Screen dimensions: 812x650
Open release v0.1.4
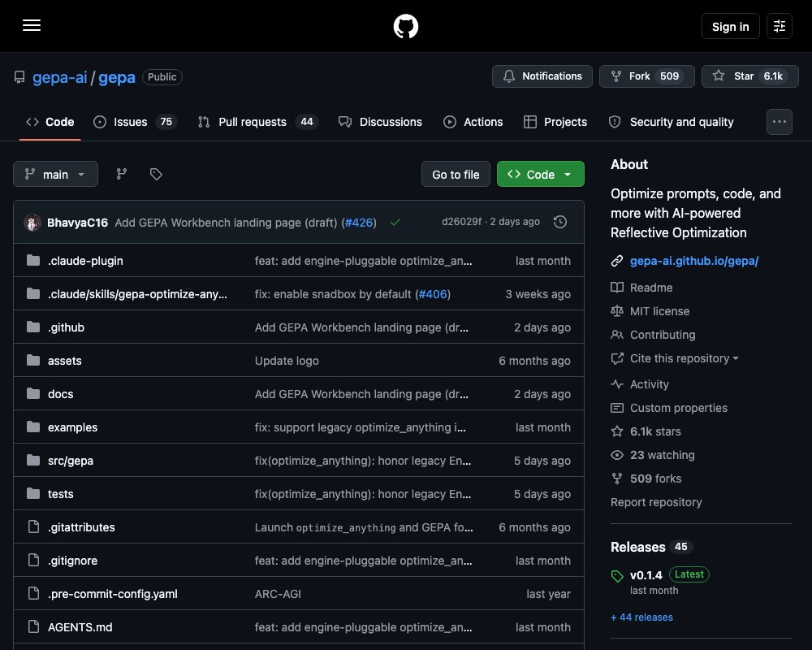coord(646,574)
